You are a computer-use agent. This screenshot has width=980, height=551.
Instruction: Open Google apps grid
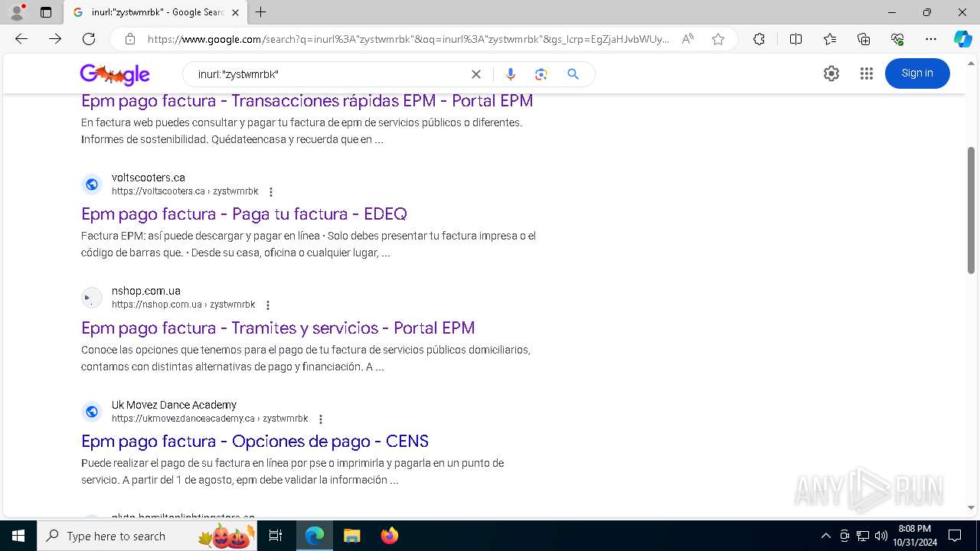[x=867, y=73]
